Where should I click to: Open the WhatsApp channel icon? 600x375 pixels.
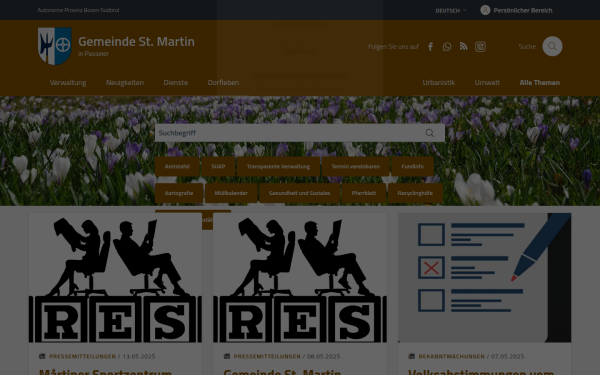tap(447, 47)
